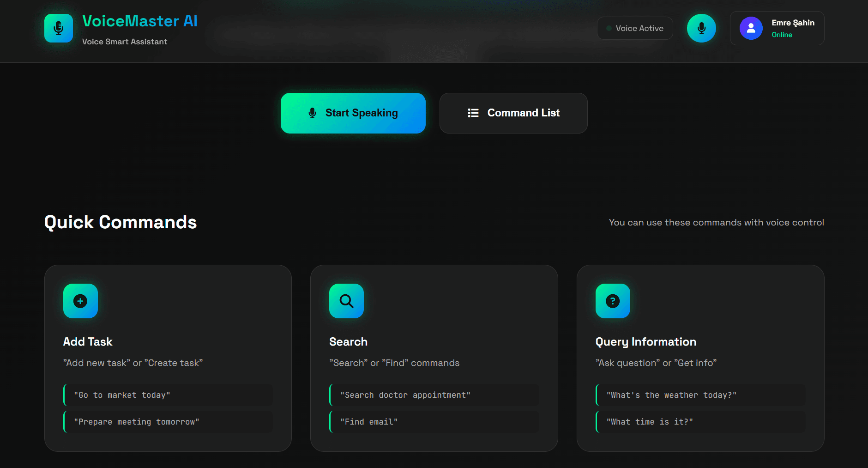Select the Quick Commands heading
The height and width of the screenshot is (468, 868).
tap(120, 222)
